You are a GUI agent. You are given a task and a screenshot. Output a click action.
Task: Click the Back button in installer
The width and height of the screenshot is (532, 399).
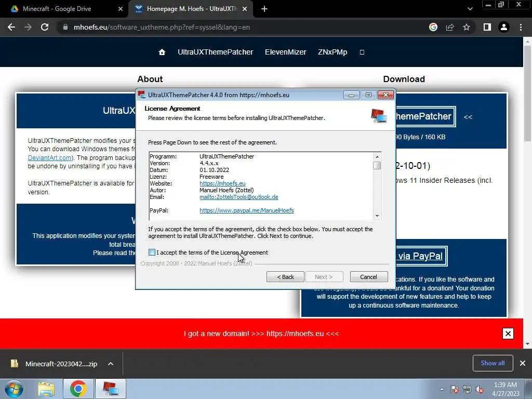[x=285, y=277]
